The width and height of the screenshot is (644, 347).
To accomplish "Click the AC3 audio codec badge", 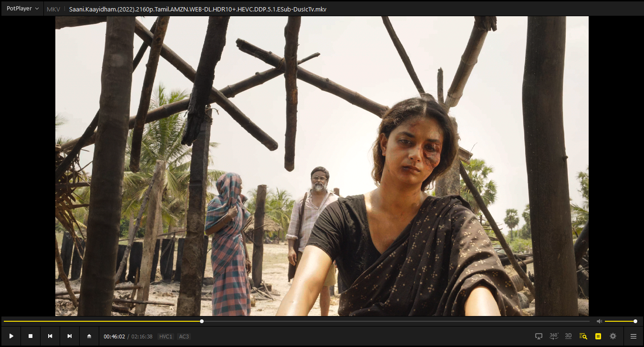I will coord(184,337).
